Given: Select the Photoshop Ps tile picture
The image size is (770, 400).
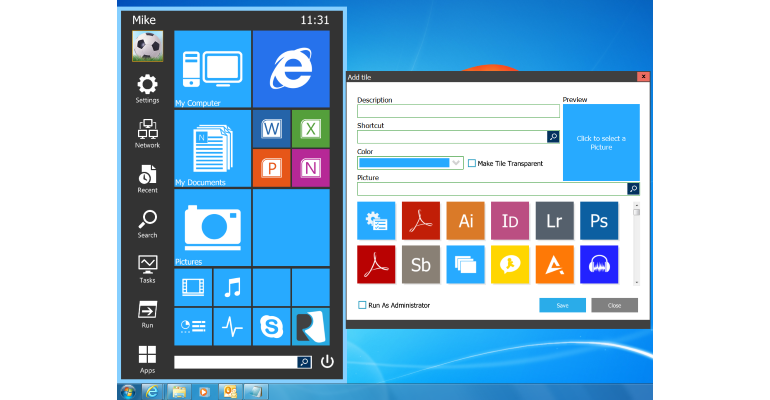Looking at the screenshot, I should pyautogui.click(x=599, y=221).
